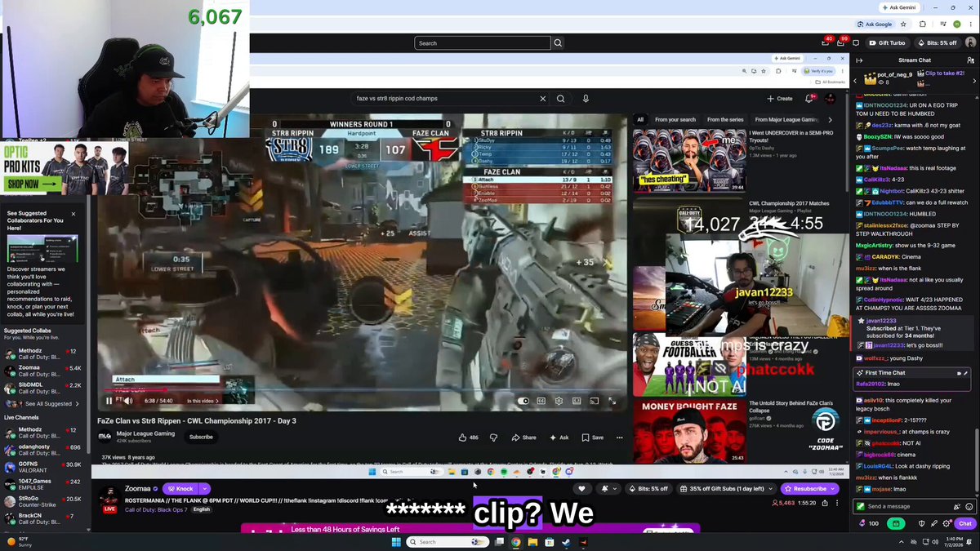The height and width of the screenshot is (551, 980).
Task: Open chat community users list icon
Action: coord(971,60)
